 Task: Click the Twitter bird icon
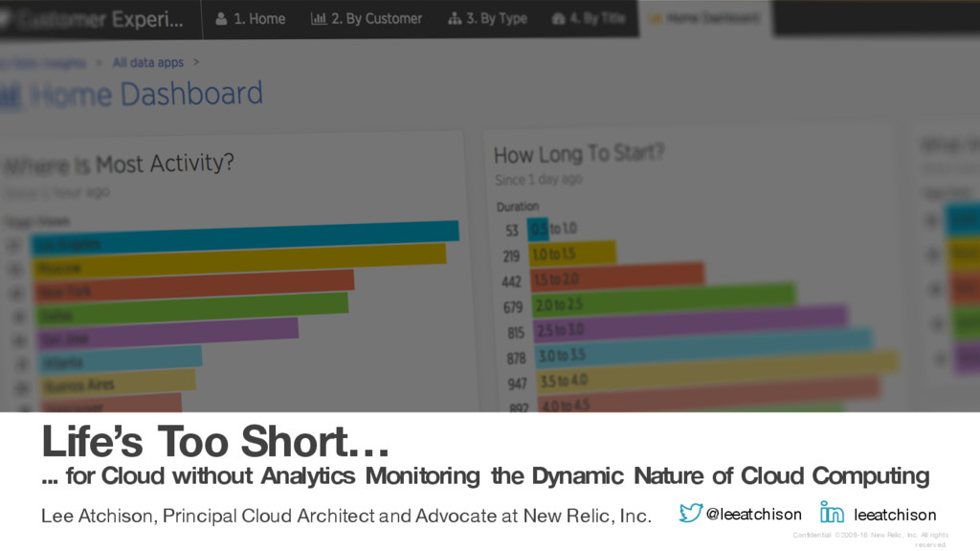(691, 513)
